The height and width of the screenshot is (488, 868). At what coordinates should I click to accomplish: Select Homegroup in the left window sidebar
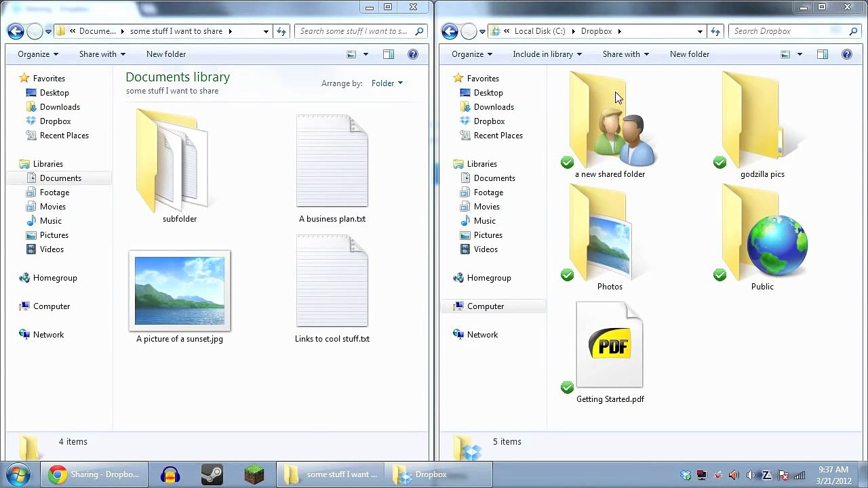55,278
